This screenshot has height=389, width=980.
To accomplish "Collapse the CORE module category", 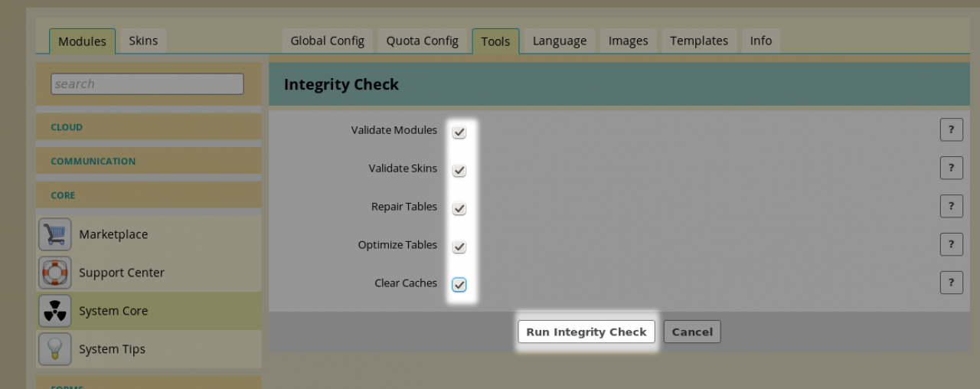I will pos(149,195).
